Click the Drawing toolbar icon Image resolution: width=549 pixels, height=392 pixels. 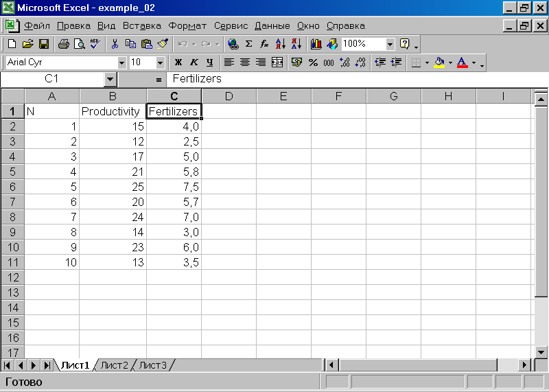click(332, 44)
